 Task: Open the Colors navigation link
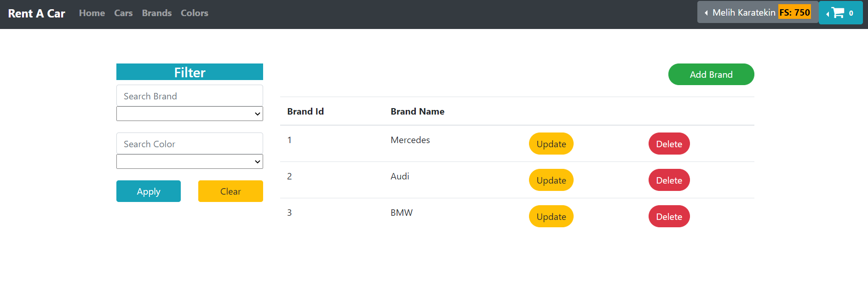194,13
